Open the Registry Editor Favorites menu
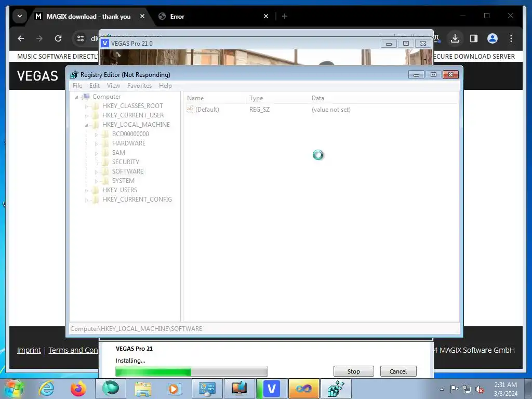The height and width of the screenshot is (399, 532). [139, 86]
